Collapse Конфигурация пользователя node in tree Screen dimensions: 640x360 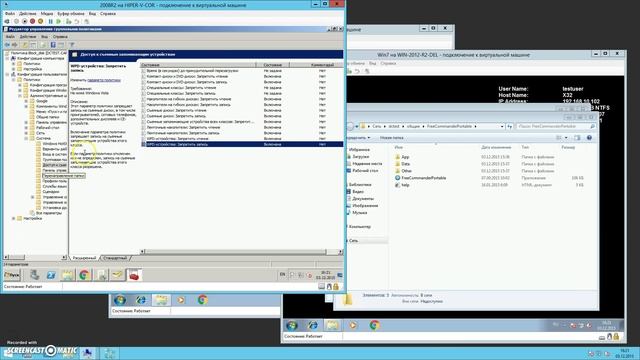pyautogui.click(x=7, y=74)
